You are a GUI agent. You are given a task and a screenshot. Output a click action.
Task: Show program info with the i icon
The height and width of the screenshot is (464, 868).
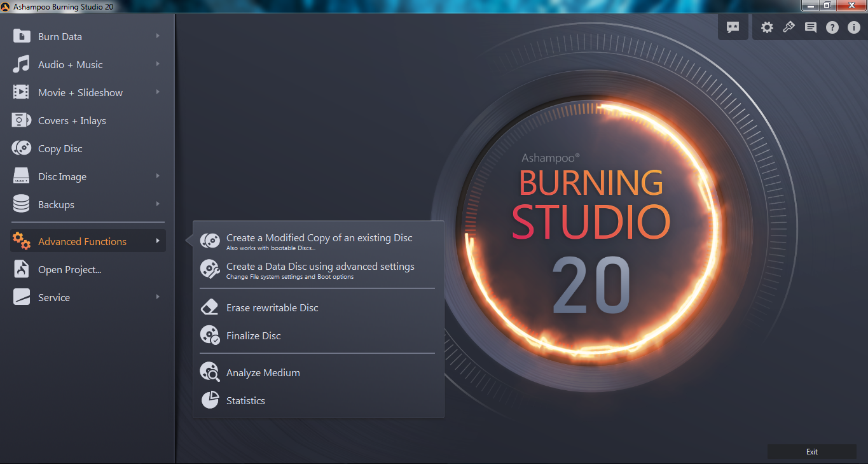click(854, 27)
